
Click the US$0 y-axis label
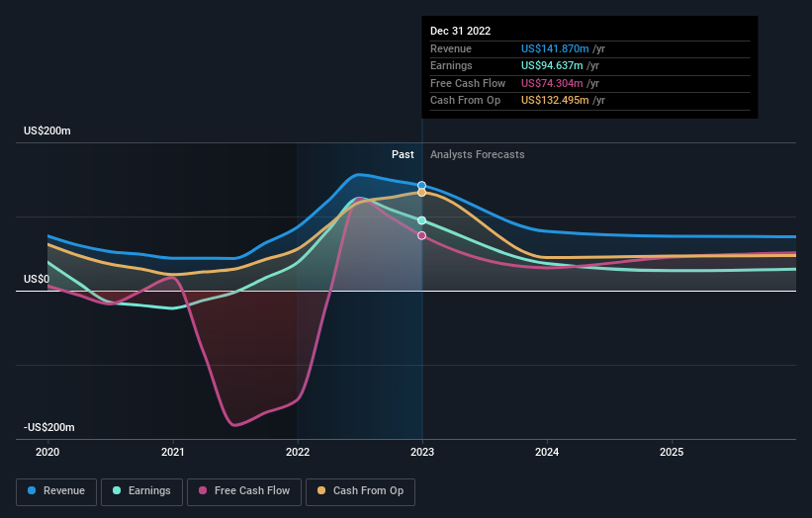[x=37, y=280]
